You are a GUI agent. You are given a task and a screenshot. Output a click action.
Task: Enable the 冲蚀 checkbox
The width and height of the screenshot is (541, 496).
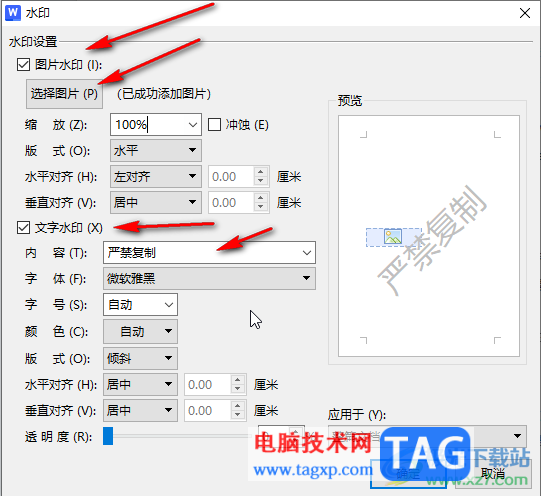pos(214,125)
